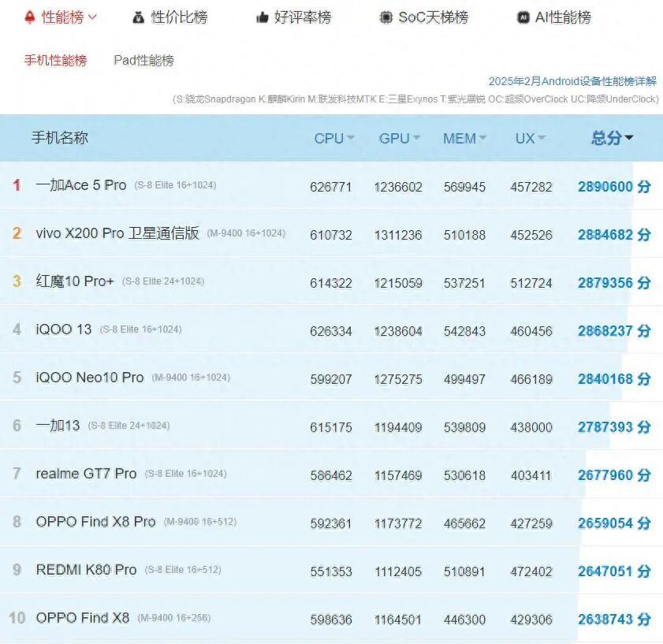The height and width of the screenshot is (644, 663).
Task: Switch to the Pad性能榜 tab
Action: pos(143,60)
